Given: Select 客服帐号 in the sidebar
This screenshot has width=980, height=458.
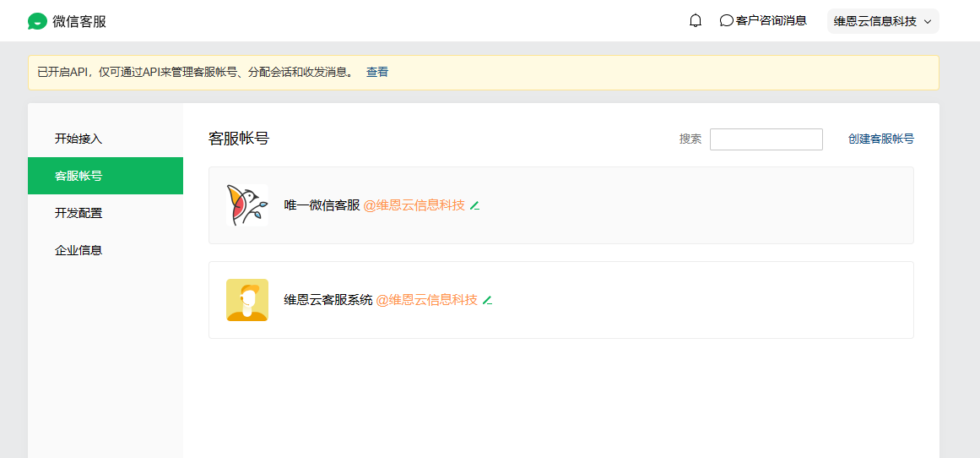Looking at the screenshot, I should pos(105,176).
